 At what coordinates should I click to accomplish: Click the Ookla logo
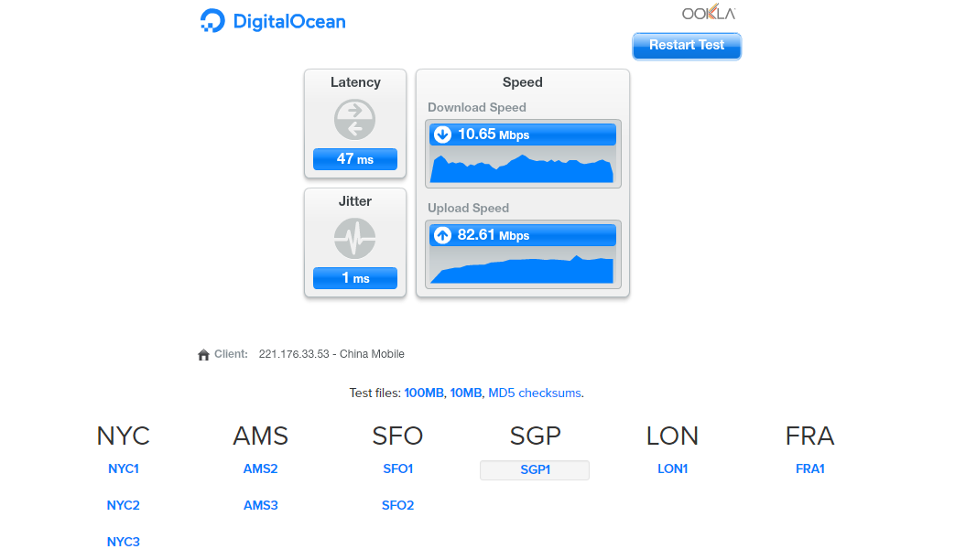tap(709, 14)
